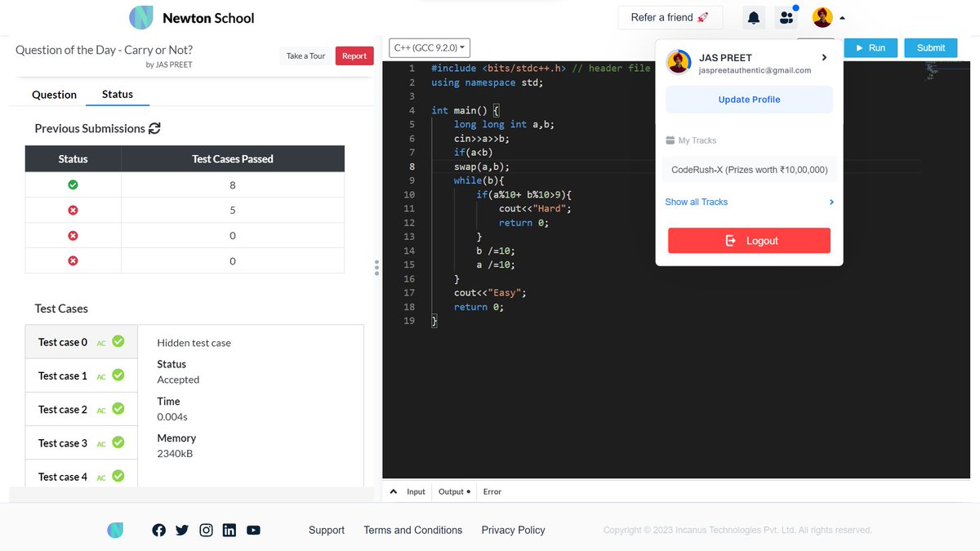Open the Error tab in the console
The width and height of the screenshot is (980, 551).
(x=492, y=491)
